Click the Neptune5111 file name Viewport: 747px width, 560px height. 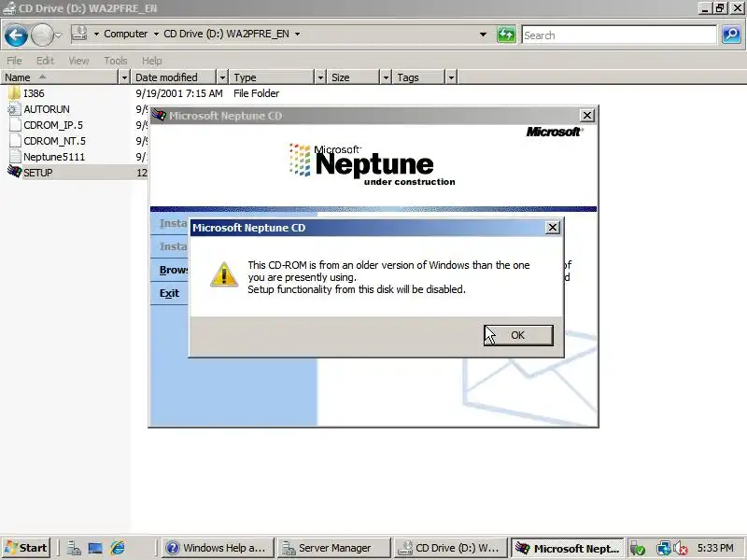pos(54,157)
